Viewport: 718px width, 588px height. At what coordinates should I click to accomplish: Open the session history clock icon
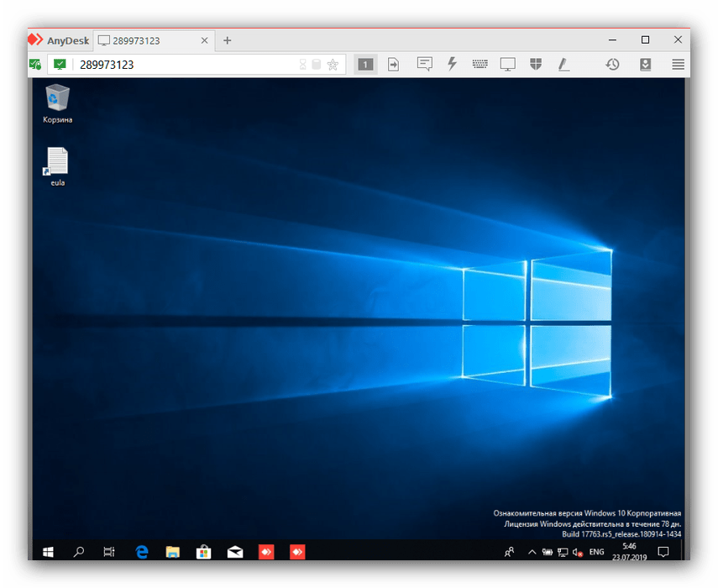pyautogui.click(x=612, y=64)
